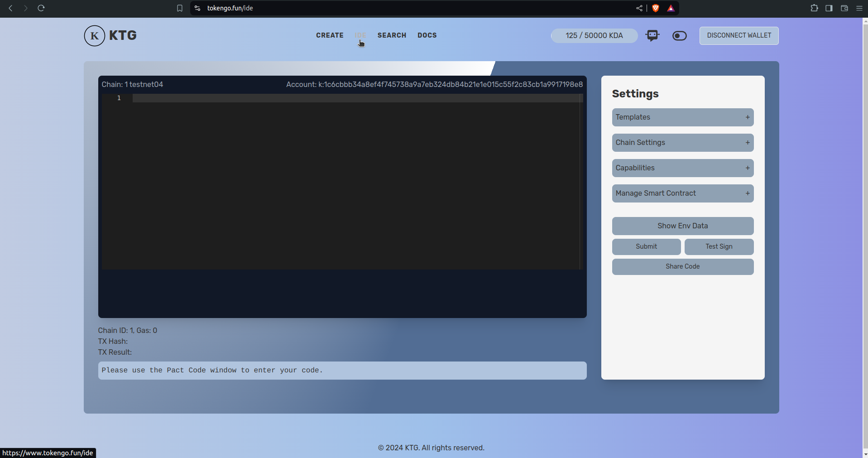Click the share icon in address bar
This screenshot has width=868, height=458.
(639, 8)
